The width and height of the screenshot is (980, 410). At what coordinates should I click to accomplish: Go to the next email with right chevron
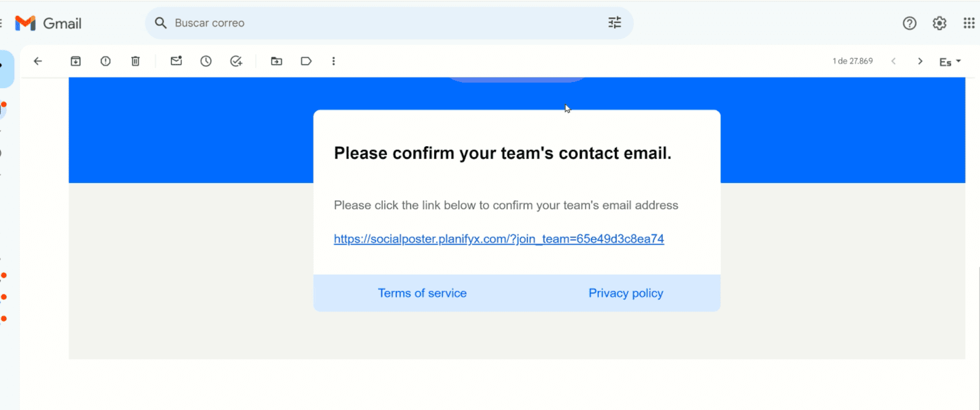pos(920,61)
